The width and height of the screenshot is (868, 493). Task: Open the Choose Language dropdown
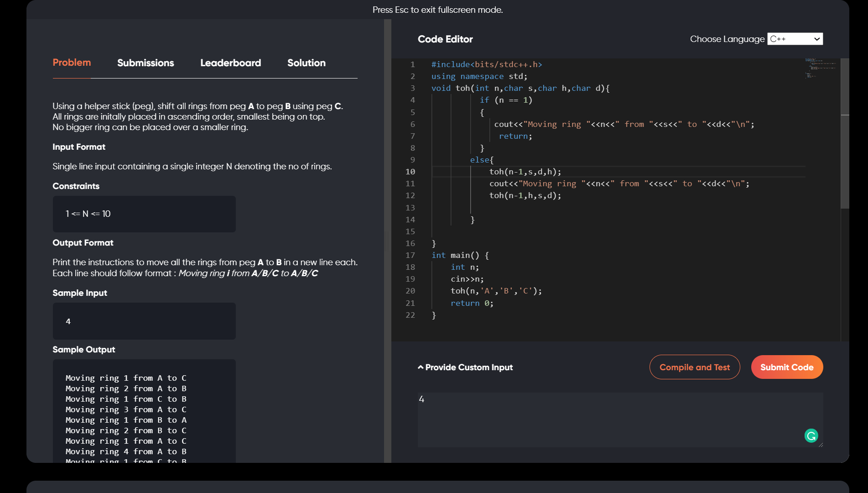pos(795,39)
